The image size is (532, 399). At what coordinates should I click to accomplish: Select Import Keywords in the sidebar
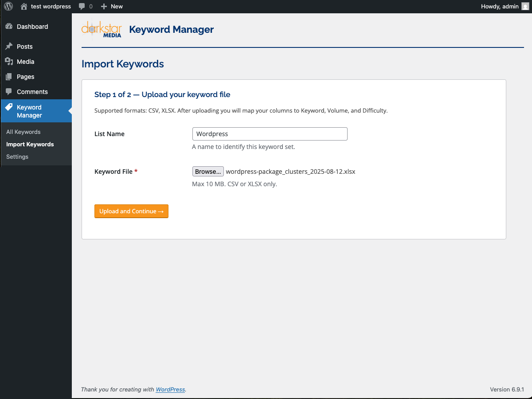point(30,144)
